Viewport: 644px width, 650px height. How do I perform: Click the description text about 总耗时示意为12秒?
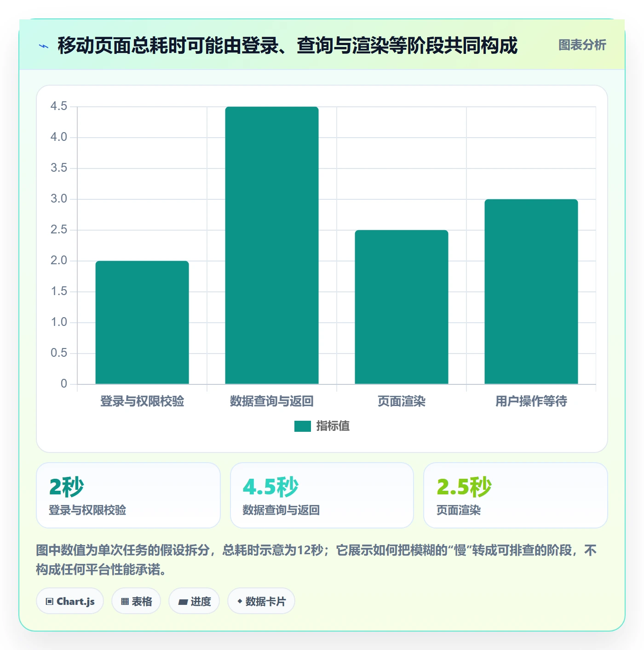pos(316,560)
